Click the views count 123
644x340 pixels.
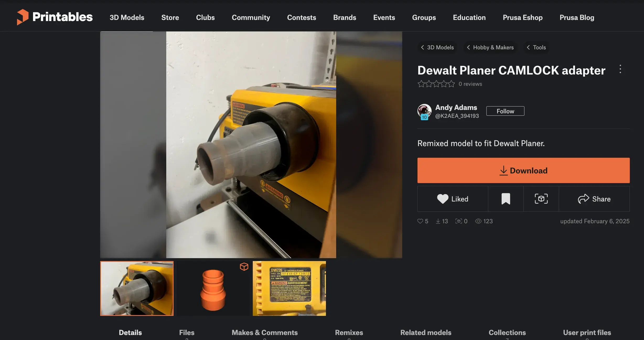click(484, 221)
